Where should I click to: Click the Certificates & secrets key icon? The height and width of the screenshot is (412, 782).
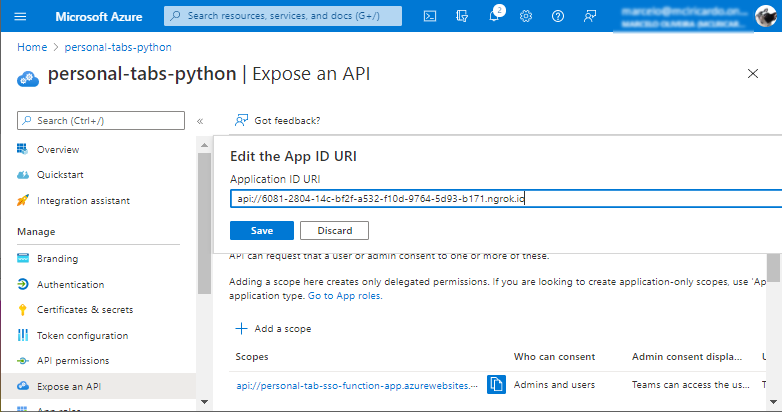22,310
